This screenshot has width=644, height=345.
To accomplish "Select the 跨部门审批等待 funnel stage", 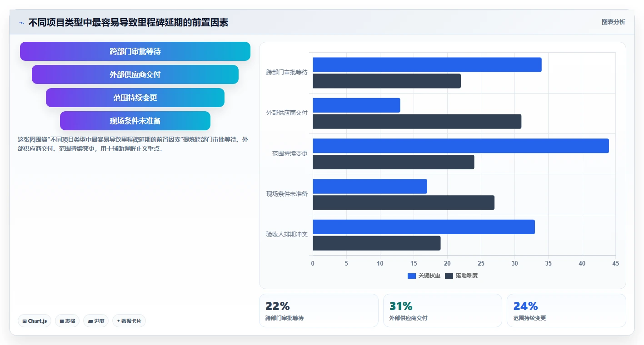I will 135,51.
